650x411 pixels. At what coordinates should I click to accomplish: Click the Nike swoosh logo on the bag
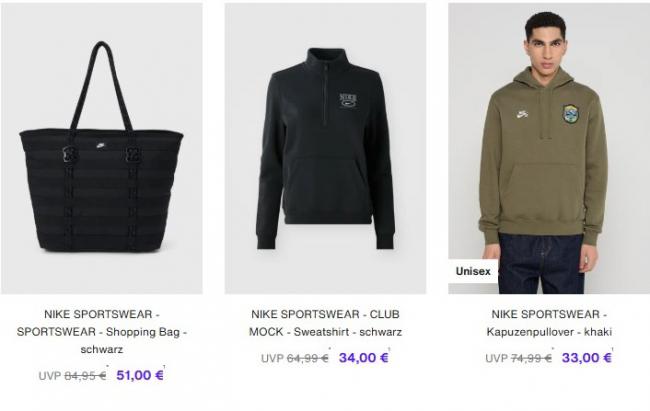tap(101, 145)
